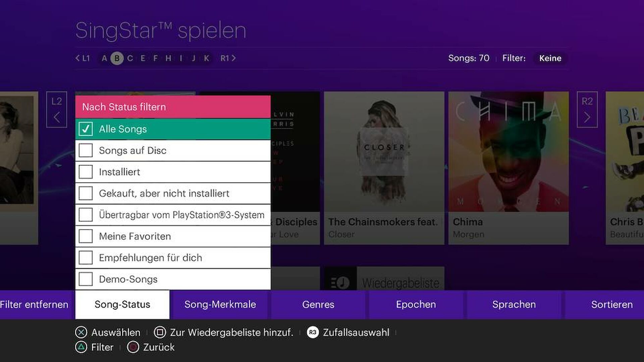Image resolution: width=644 pixels, height=362 pixels.
Task: Check Übertragbar vom PlayStation®3-System checkbox
Action: pos(86,215)
